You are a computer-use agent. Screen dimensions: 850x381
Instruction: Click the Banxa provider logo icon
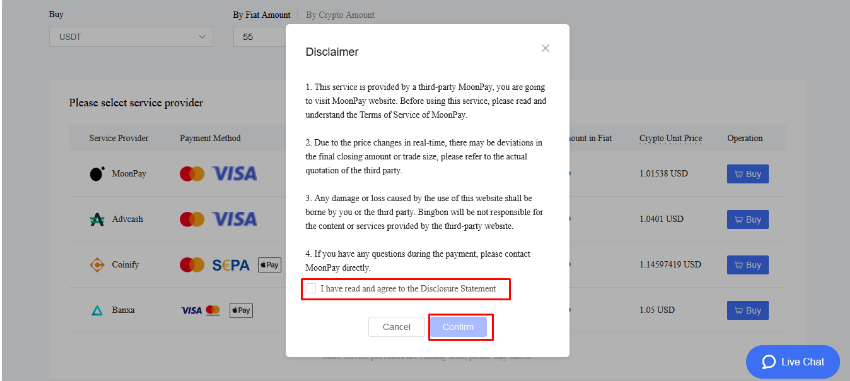pyautogui.click(x=96, y=311)
